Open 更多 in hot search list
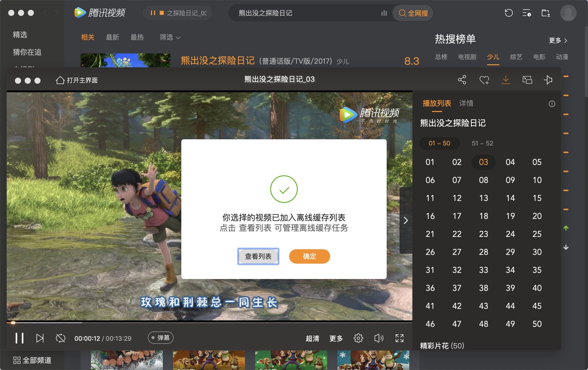The height and width of the screenshot is (370, 588). (558, 40)
